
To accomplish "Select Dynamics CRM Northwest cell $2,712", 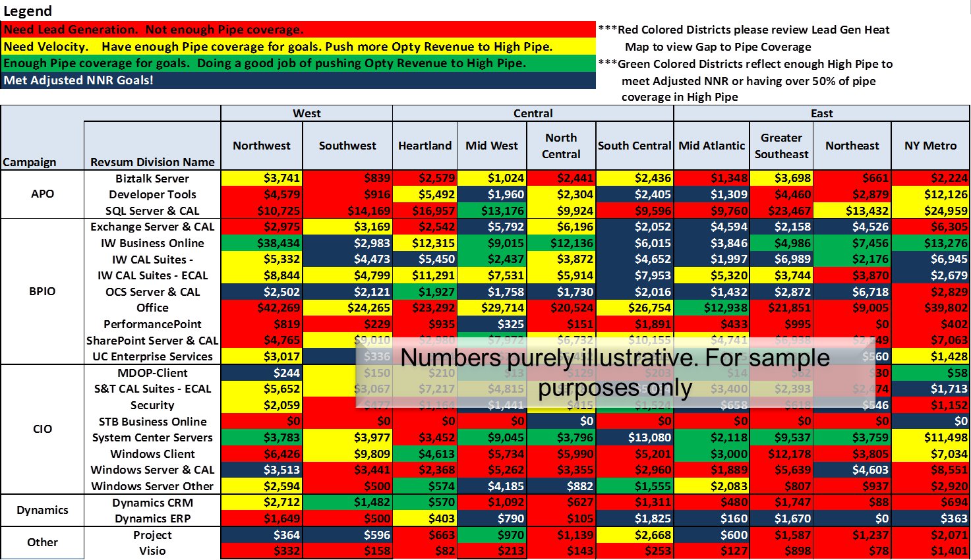I will click(262, 503).
